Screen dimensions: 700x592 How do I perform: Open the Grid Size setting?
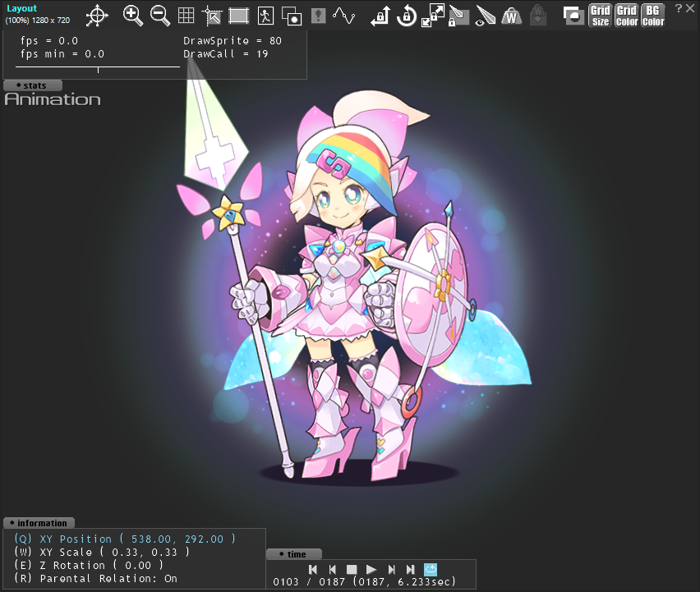(601, 16)
